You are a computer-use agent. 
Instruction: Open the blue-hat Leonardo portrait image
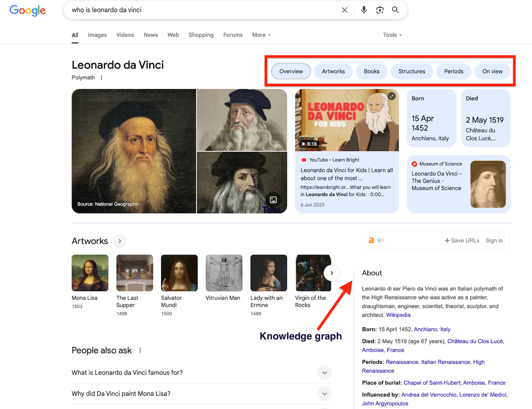242,120
